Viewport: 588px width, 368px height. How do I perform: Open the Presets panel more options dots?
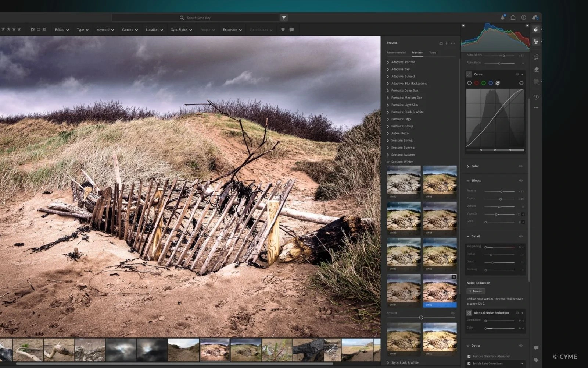coord(453,43)
